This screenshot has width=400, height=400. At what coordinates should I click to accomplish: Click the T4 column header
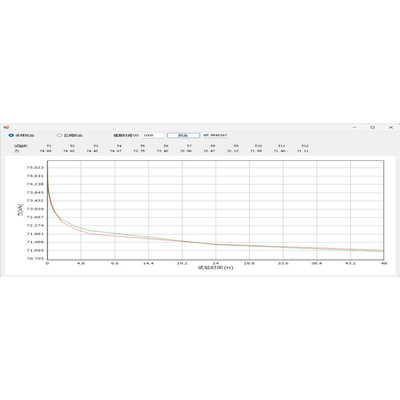click(119, 146)
